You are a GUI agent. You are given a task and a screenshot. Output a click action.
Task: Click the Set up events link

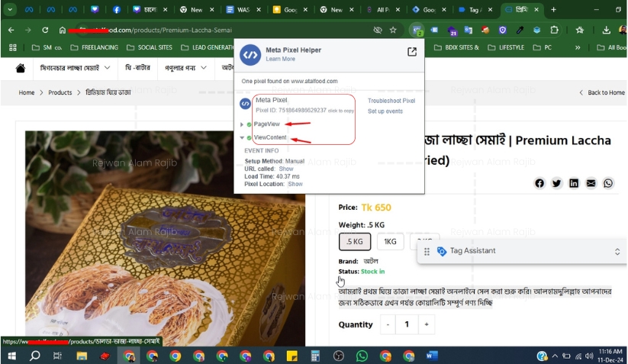tap(385, 111)
